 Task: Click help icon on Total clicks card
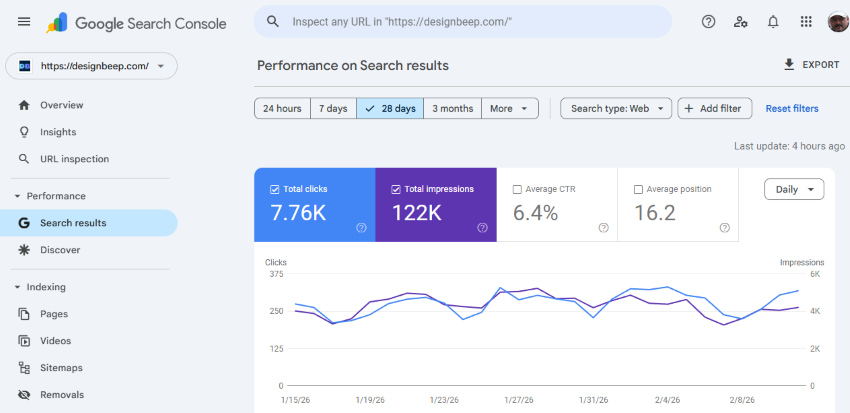click(x=361, y=228)
